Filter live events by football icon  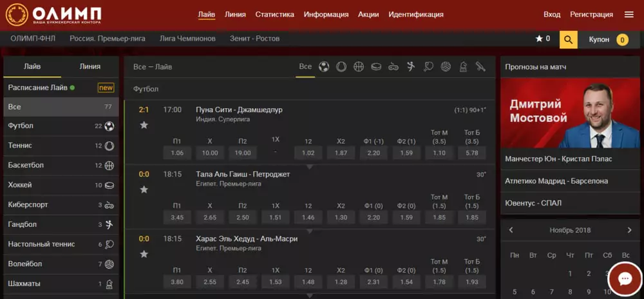(324, 66)
